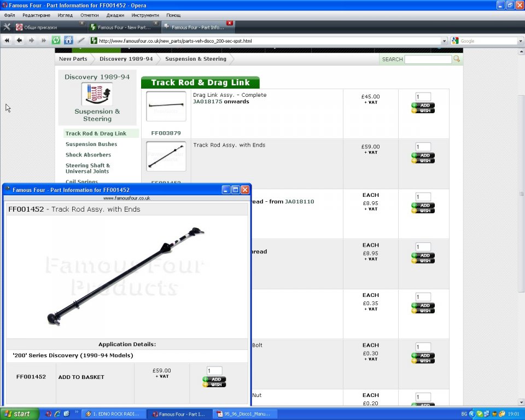This screenshot has height=420, width=525.
Task: Click quantity field in FF001452 popup
Action: (x=214, y=371)
